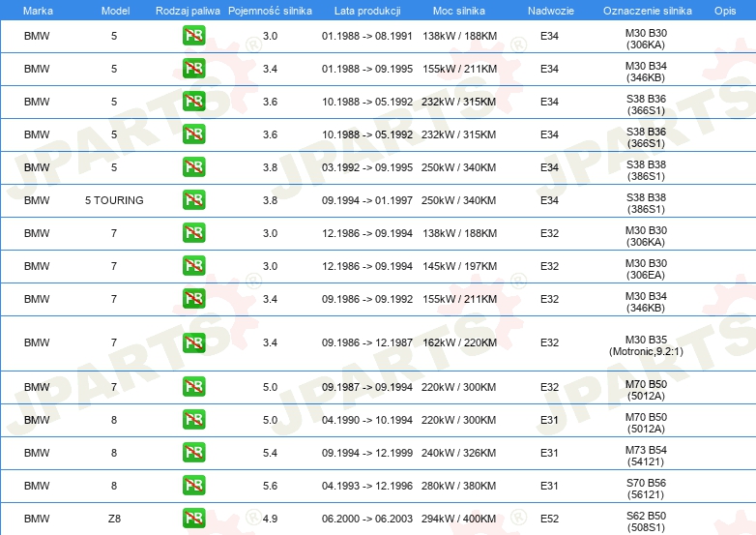Screen dimensions: 756x535
Task: Click the 5.4 engine capacity cell
Action: coord(270,453)
